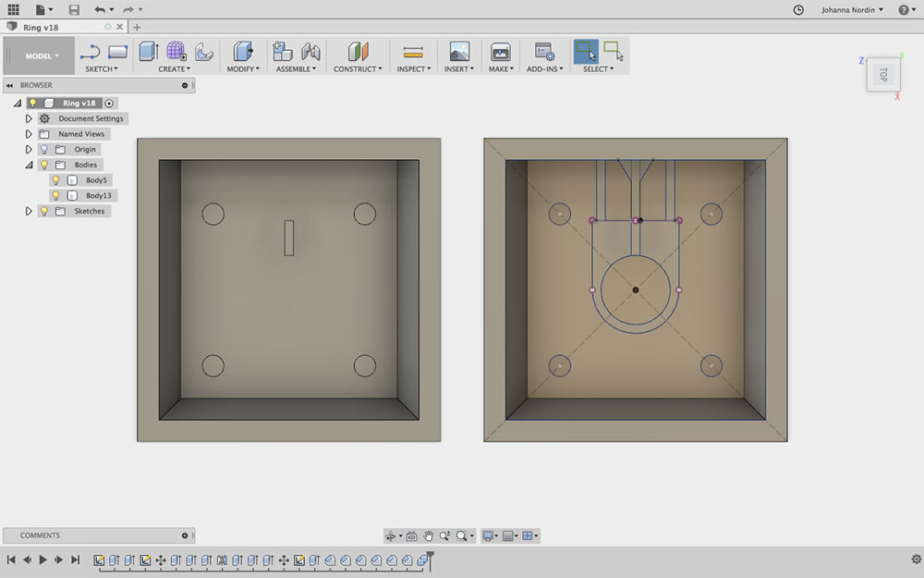Toggle Sketches folder lightbulb visibility
This screenshot has height=578, width=924.
[44, 211]
